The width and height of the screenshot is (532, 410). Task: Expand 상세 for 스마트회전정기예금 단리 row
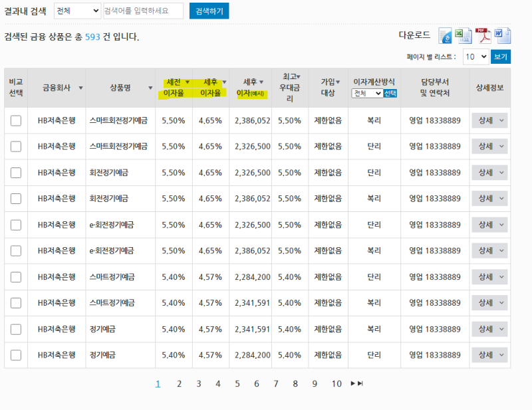click(489, 146)
